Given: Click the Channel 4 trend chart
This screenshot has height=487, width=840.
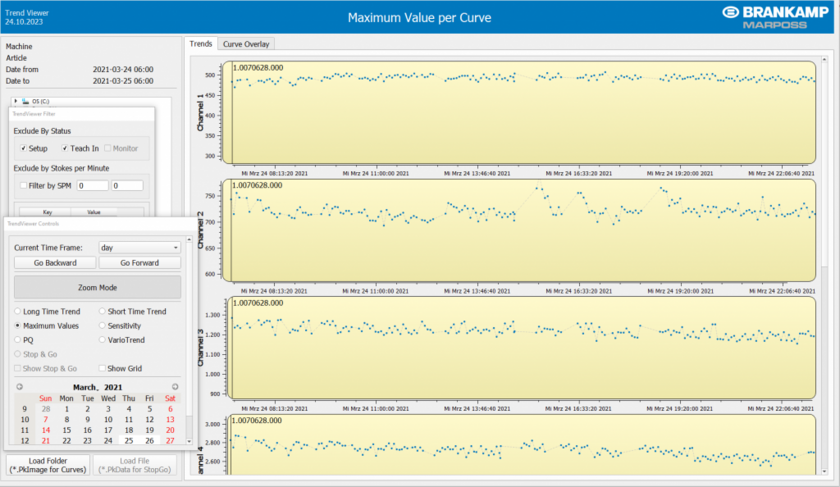Looking at the screenshot, I should tap(520, 445).
